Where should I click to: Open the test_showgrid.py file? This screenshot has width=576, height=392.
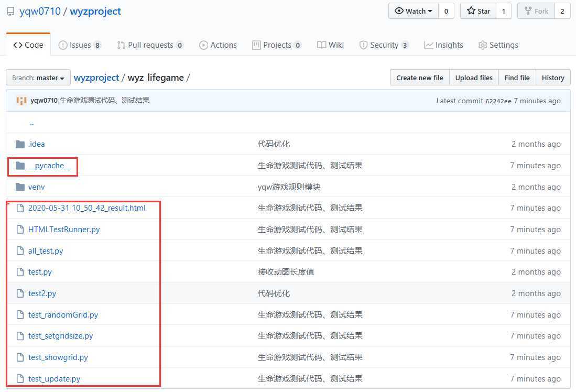point(58,357)
